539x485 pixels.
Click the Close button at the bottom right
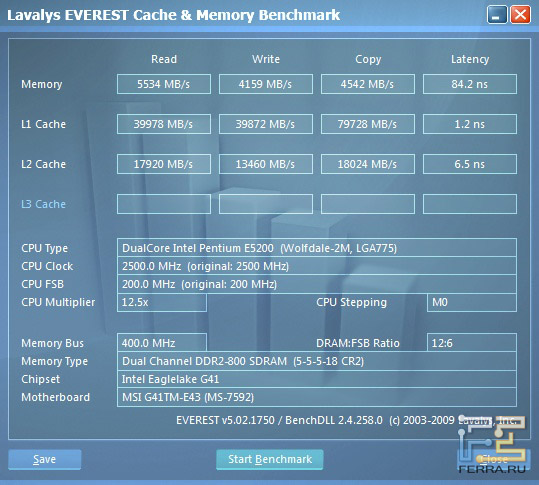pos(494,459)
